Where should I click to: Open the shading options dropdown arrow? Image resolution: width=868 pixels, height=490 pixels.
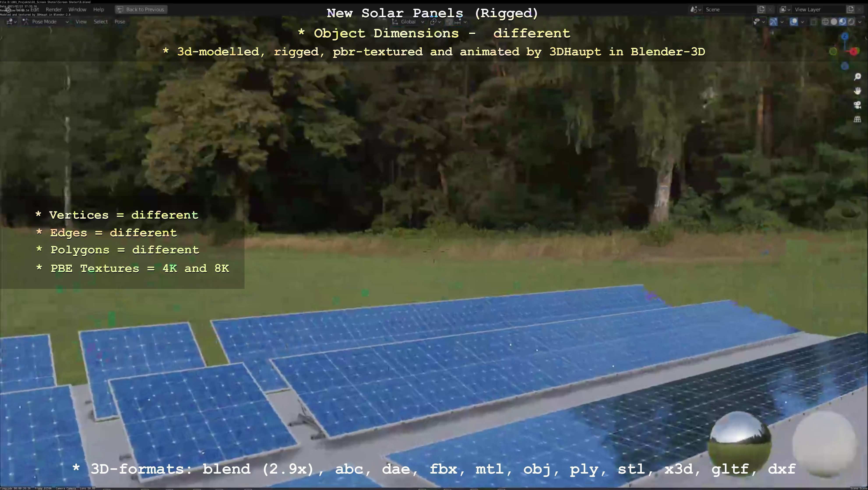[860, 22]
